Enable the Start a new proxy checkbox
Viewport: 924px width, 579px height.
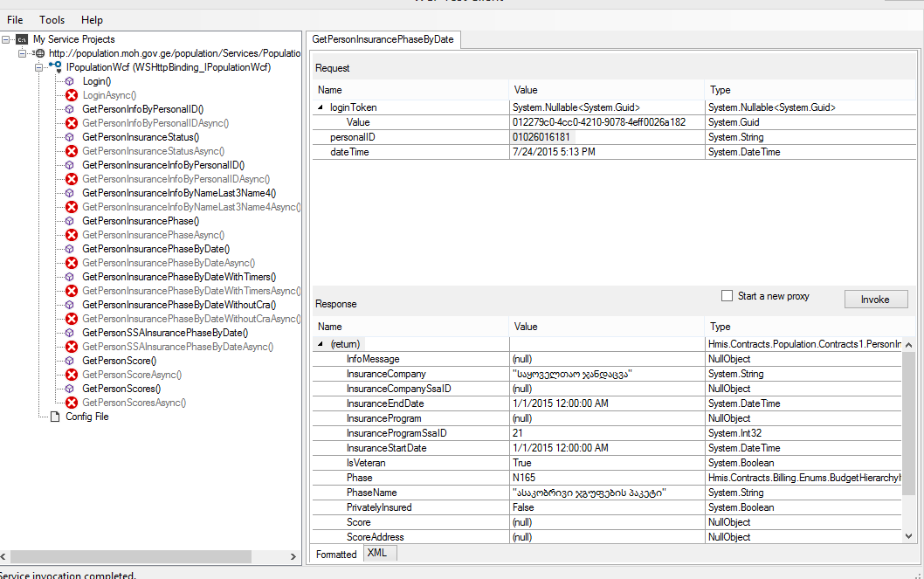727,296
